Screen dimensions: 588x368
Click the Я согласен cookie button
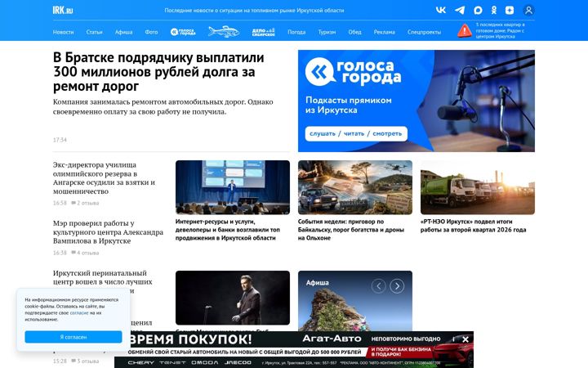pyautogui.click(x=73, y=337)
